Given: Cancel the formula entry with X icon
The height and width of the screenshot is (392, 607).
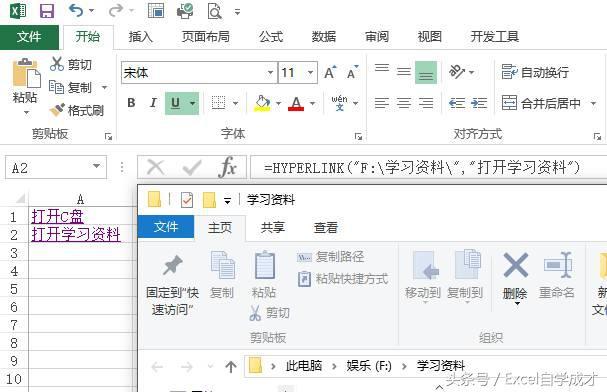Looking at the screenshot, I should click(x=156, y=167).
